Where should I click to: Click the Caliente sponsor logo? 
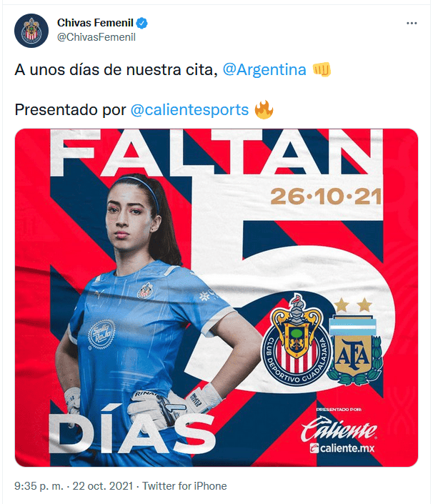click(339, 428)
